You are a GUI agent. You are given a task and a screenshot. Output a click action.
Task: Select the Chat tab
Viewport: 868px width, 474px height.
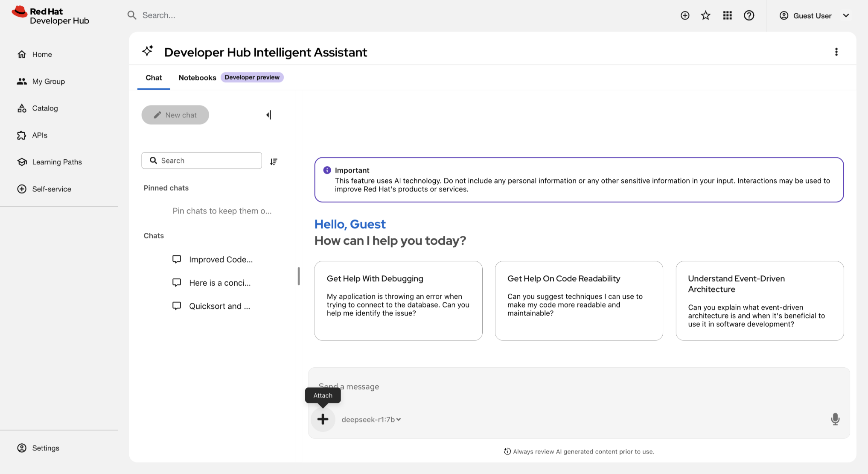(154, 78)
